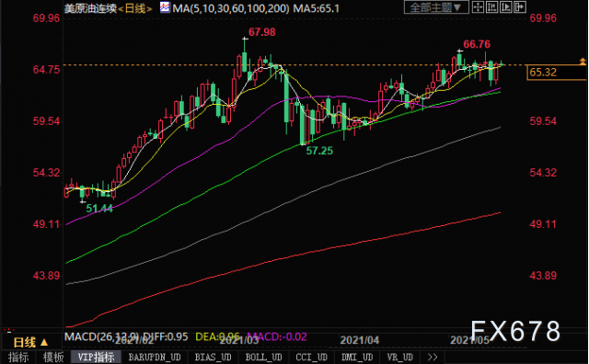Click the yellow DEA value text
Screen dimensions: 589x364
[x=218, y=336]
